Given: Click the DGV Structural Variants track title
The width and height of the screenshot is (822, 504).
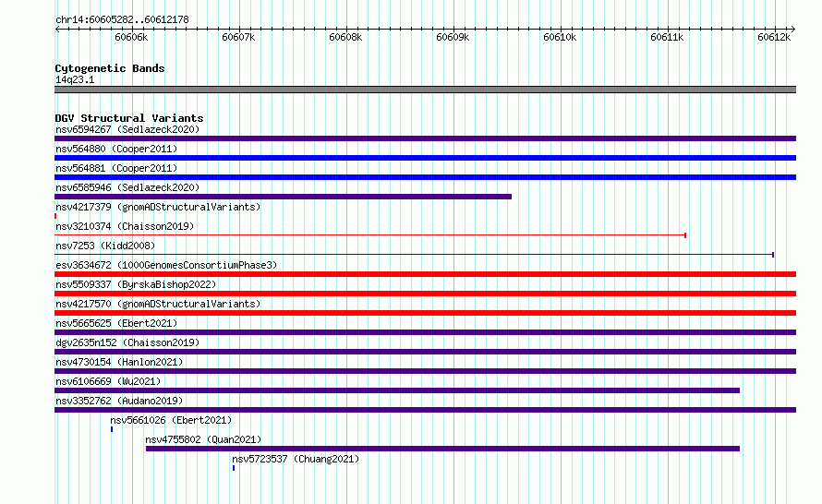Looking at the screenshot, I should (129, 118).
